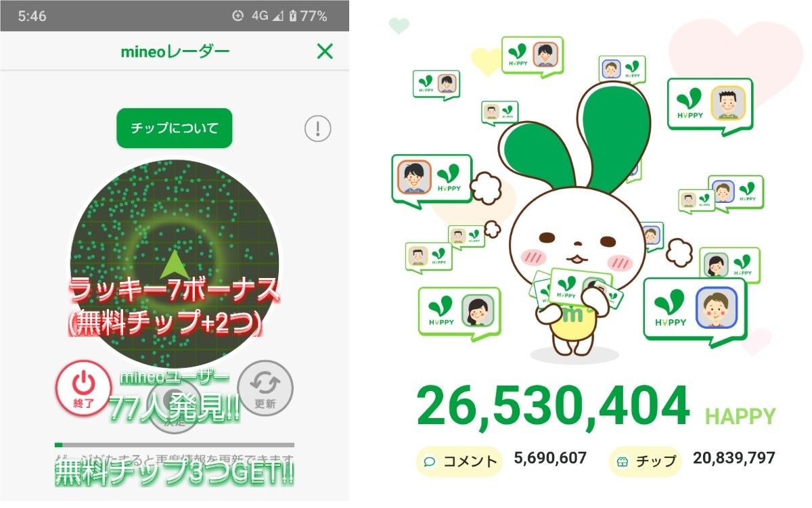Click the large HAPPY bubble with blue-framed avatar

click(x=695, y=309)
